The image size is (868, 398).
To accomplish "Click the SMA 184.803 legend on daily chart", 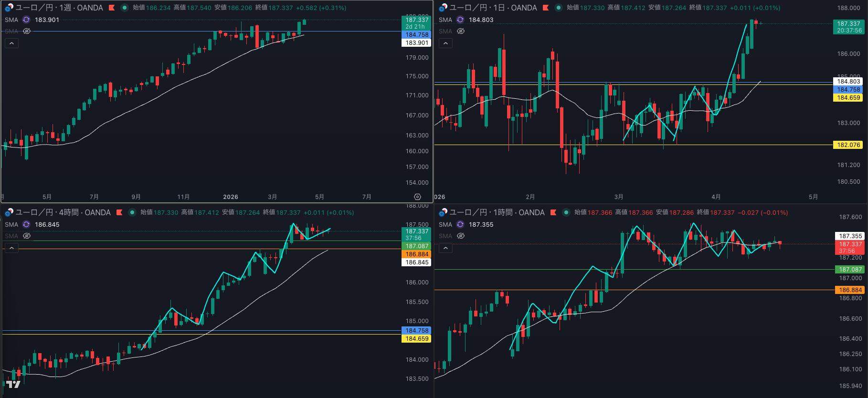I will (481, 20).
